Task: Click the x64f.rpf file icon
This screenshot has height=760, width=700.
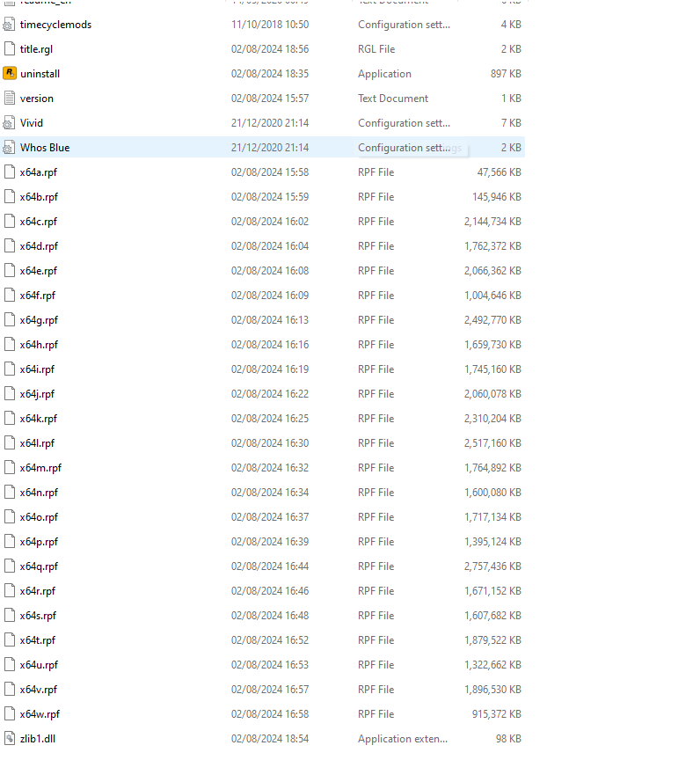Action: 9,296
